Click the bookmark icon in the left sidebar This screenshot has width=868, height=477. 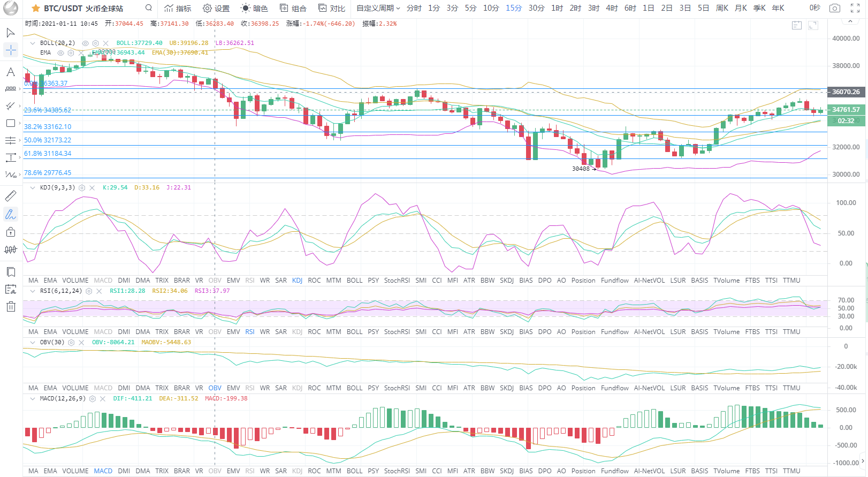click(10, 272)
